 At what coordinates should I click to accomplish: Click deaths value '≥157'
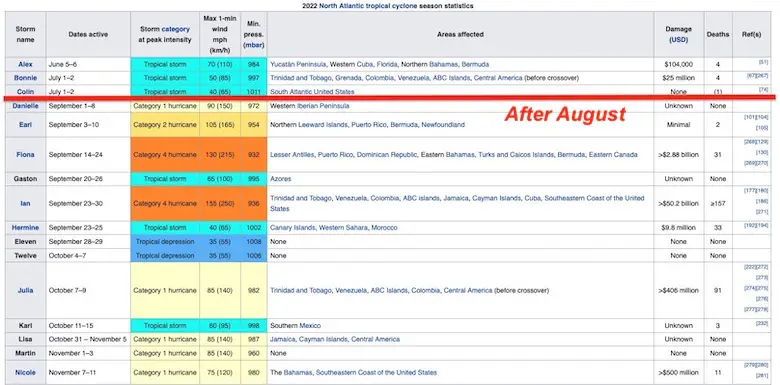pyautogui.click(x=718, y=203)
